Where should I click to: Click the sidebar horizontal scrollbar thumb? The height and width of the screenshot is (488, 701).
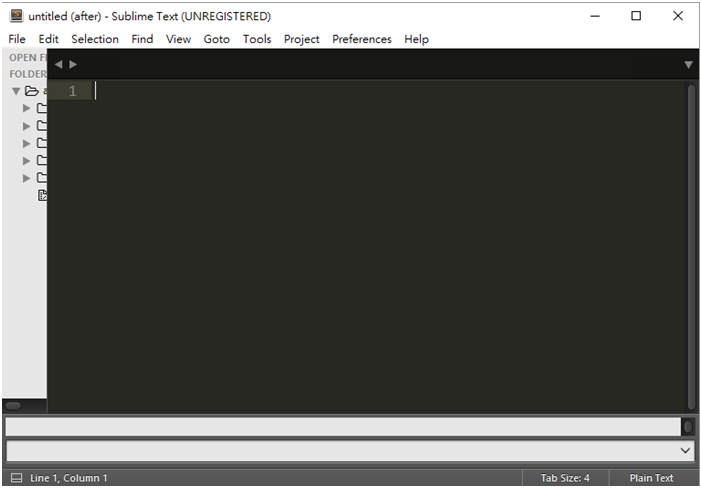click(13, 406)
